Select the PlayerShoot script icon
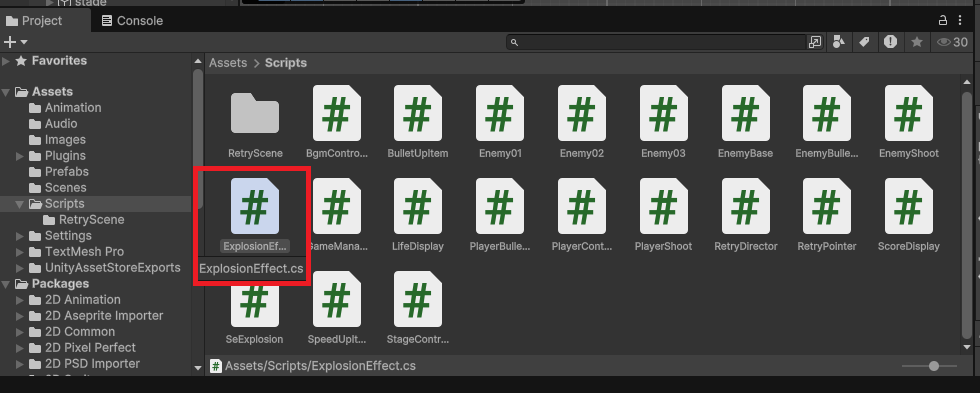Image resolution: width=980 pixels, height=393 pixels. 663,206
